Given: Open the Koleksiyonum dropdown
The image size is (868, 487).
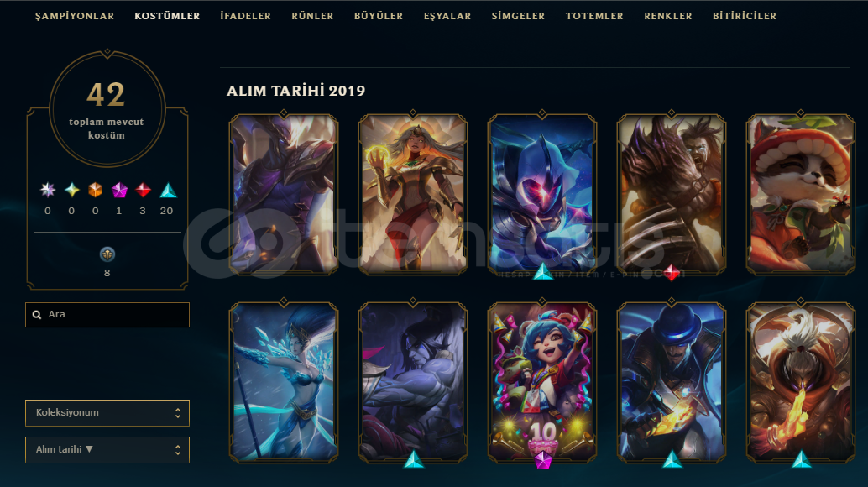Looking at the screenshot, I should pyautogui.click(x=107, y=413).
